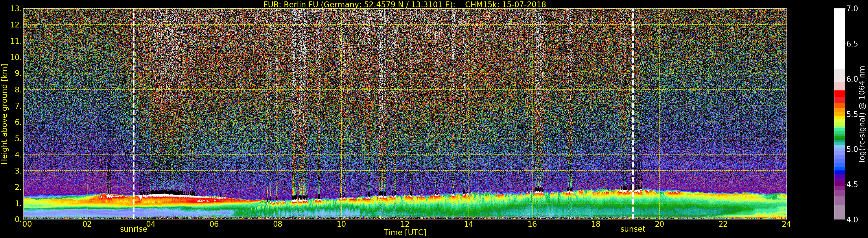Image resolution: width=868 pixels, height=238 pixels.
Task: Click the '10.' height tick label
Action: click(x=16, y=57)
